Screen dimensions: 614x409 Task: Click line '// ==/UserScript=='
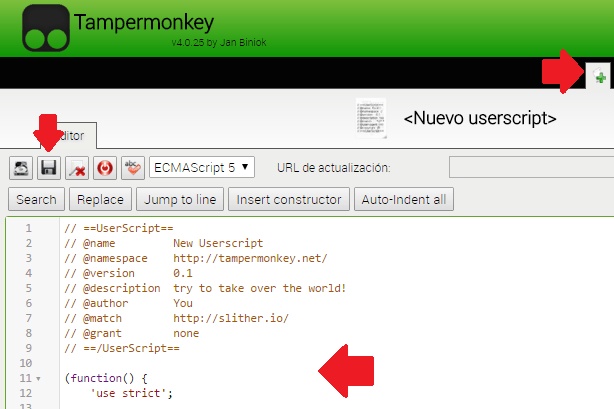(x=122, y=348)
